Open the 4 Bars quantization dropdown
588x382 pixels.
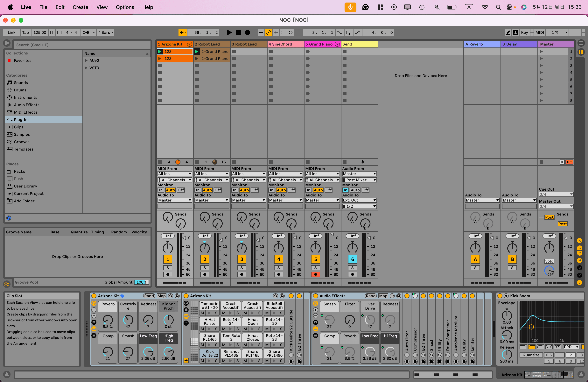coord(106,32)
